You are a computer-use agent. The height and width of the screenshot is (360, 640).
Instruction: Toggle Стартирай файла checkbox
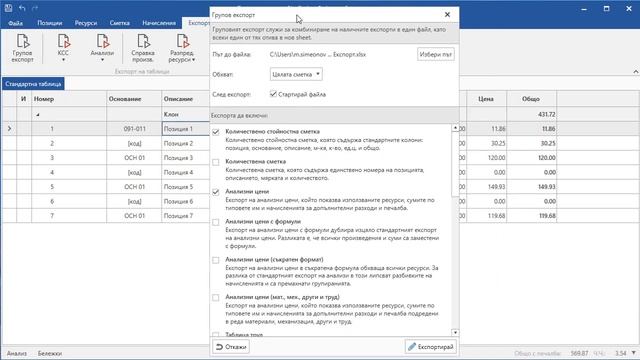273,94
